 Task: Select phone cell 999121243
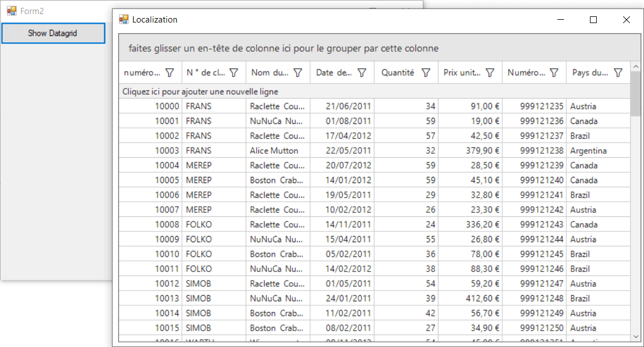point(534,225)
